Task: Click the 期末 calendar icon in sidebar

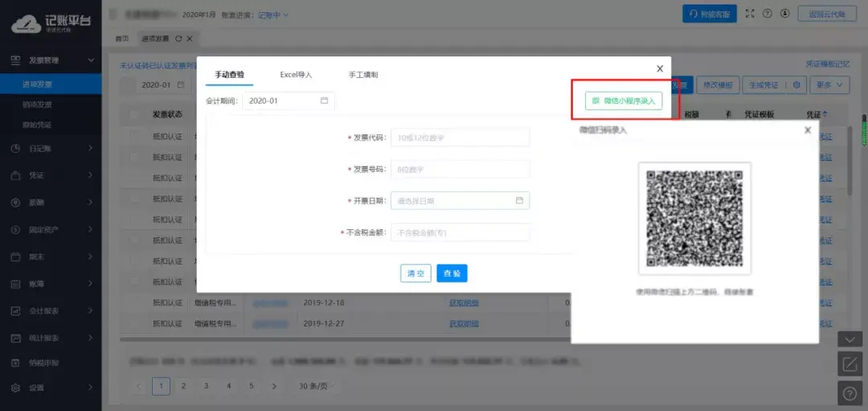Action: tap(16, 257)
